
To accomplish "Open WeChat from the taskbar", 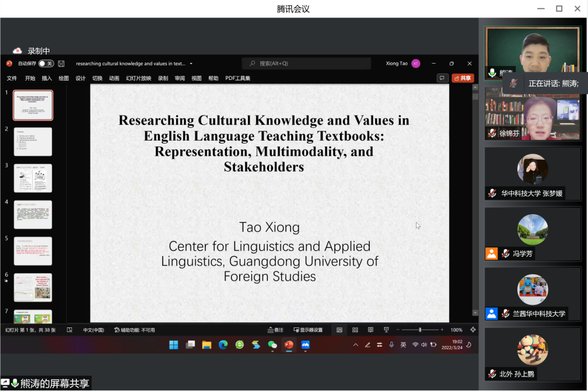I will 272,345.
